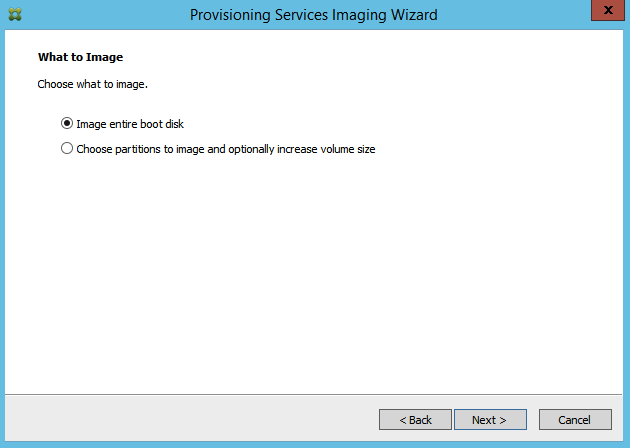The width and height of the screenshot is (630, 448).
Task: Close the Imaging Wizard with the red X
Action: [x=608, y=10]
